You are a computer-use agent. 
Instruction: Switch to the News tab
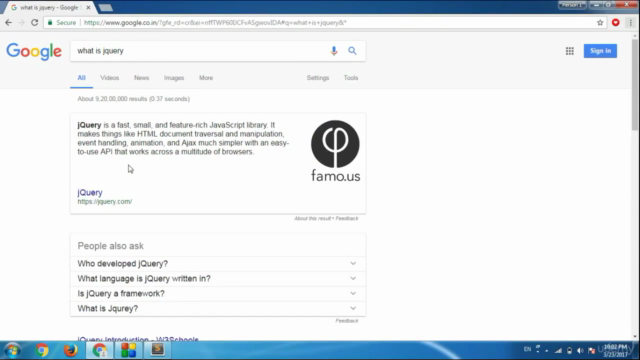coord(142,78)
